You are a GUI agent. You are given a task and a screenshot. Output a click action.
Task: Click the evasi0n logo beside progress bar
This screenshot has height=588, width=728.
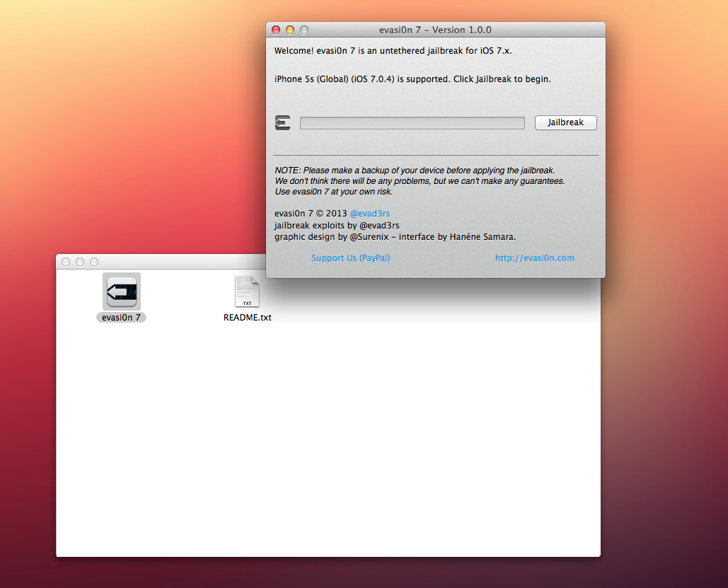tap(282, 122)
